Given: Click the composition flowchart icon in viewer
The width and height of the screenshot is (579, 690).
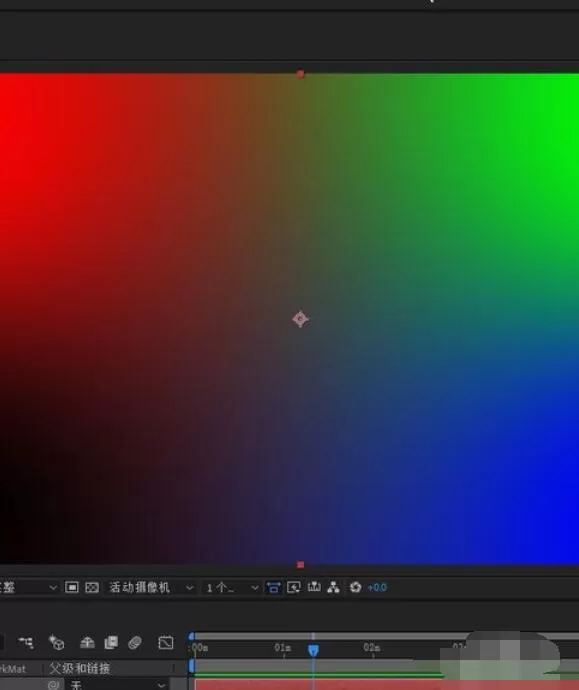Looking at the screenshot, I should point(333,587).
